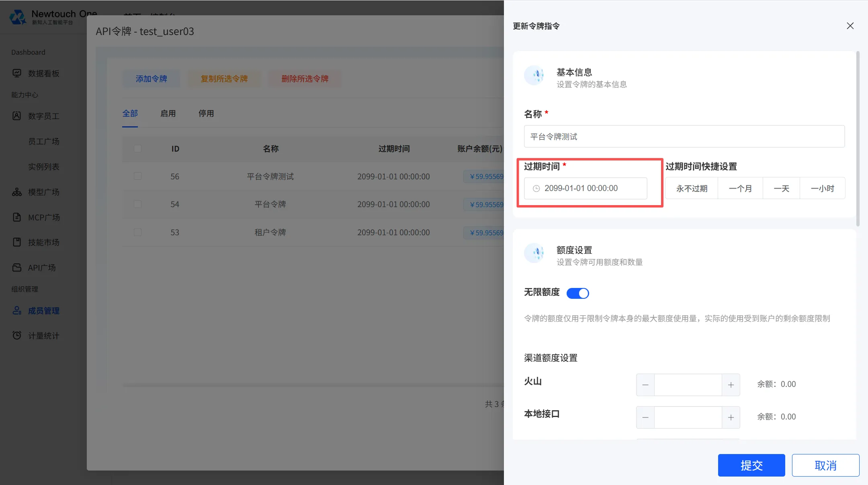Click the 删除所选令牌 button
The image size is (868, 485).
tap(305, 79)
